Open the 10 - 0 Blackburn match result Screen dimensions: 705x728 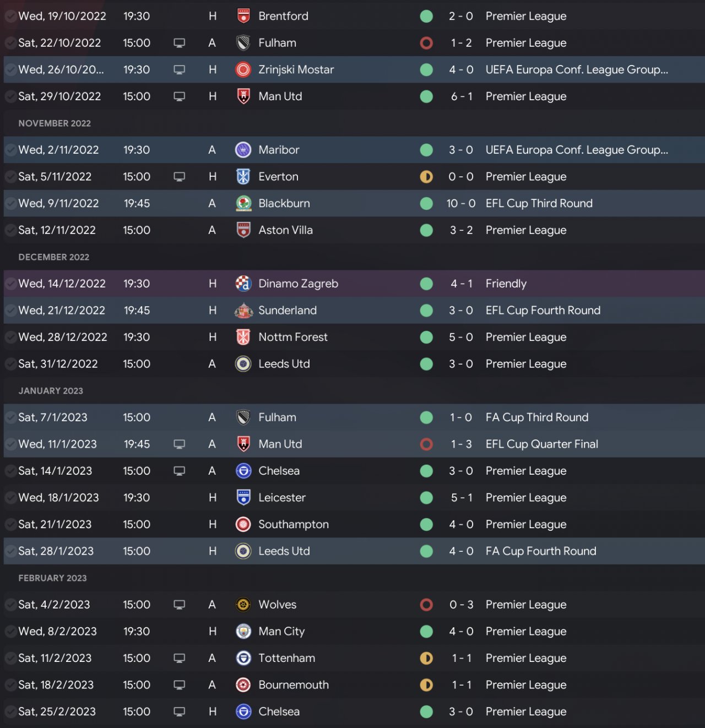tap(460, 204)
